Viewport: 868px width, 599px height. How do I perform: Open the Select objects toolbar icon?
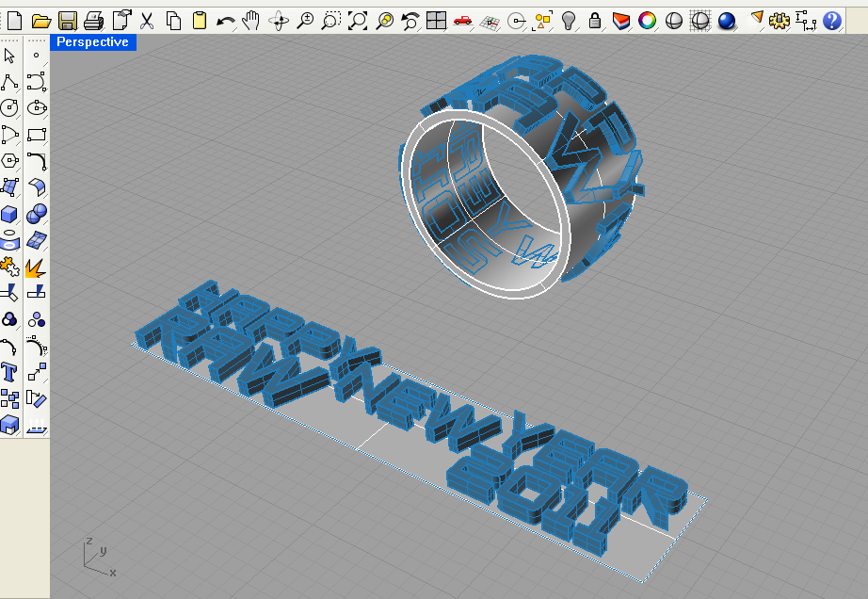(x=542, y=21)
